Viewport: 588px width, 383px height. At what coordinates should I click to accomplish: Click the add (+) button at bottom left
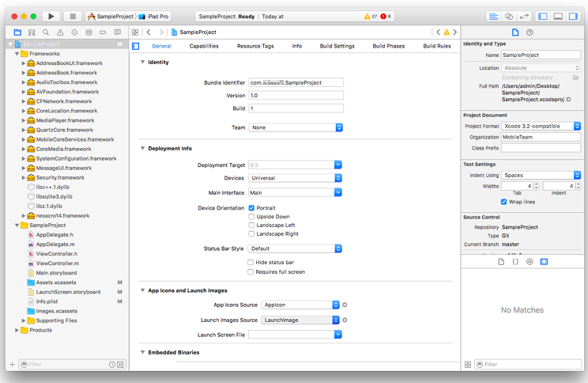(x=12, y=365)
